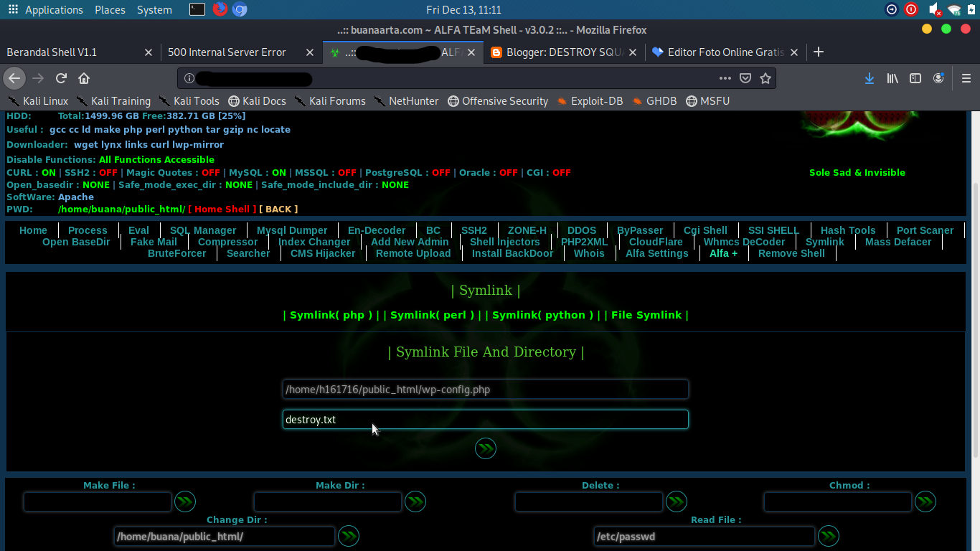Viewport: 980px width, 551px height.
Task: Open the Whois menu item
Action: coord(589,253)
